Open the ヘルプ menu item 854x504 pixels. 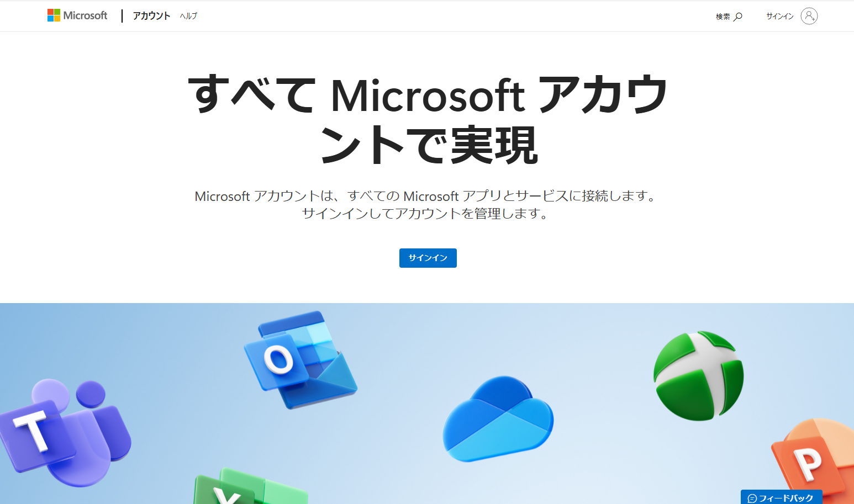pyautogui.click(x=188, y=16)
